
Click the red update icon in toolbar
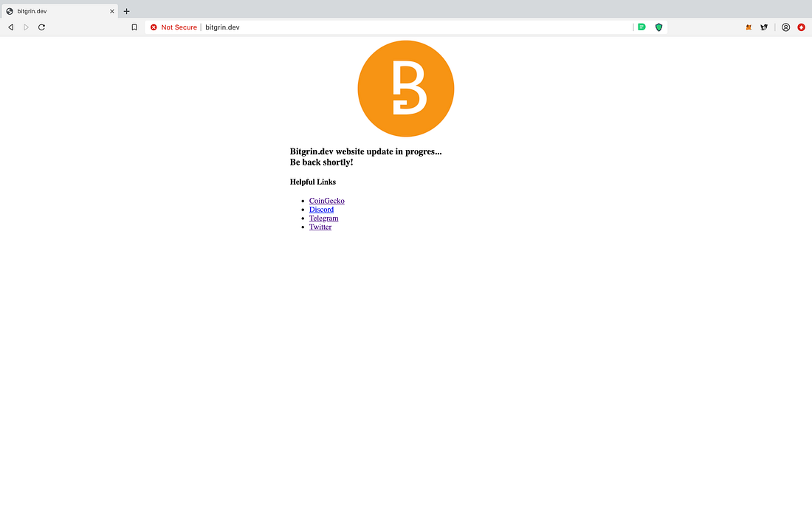click(801, 27)
